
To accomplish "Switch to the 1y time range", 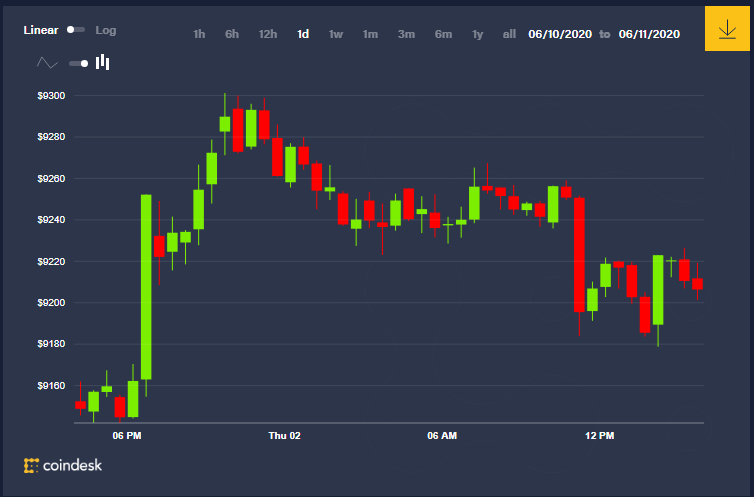I will [x=478, y=34].
